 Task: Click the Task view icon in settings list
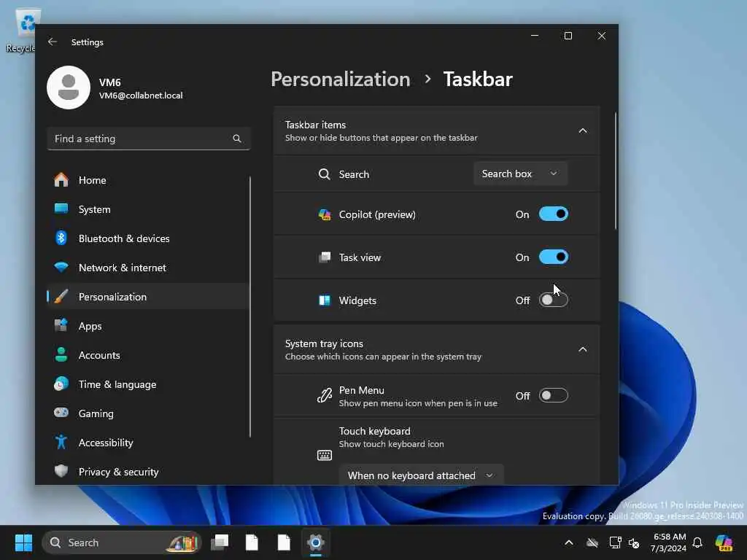[325, 257]
